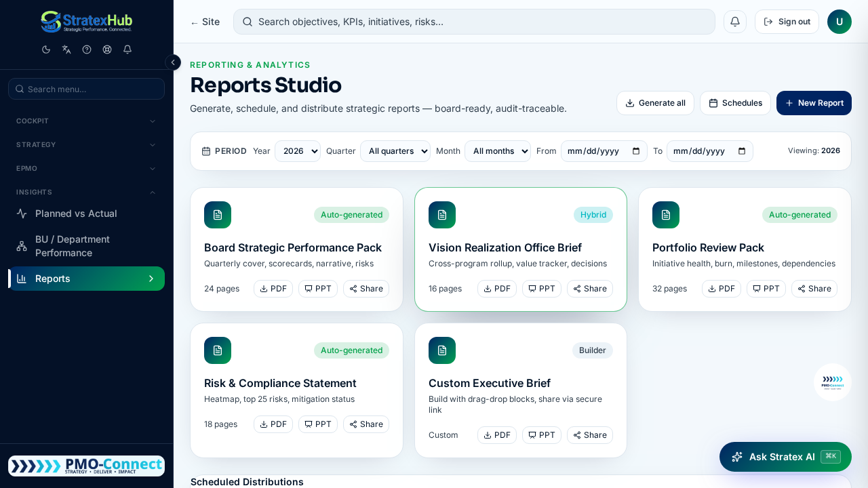Click the Sign out button
The image size is (868, 488).
tap(787, 22)
